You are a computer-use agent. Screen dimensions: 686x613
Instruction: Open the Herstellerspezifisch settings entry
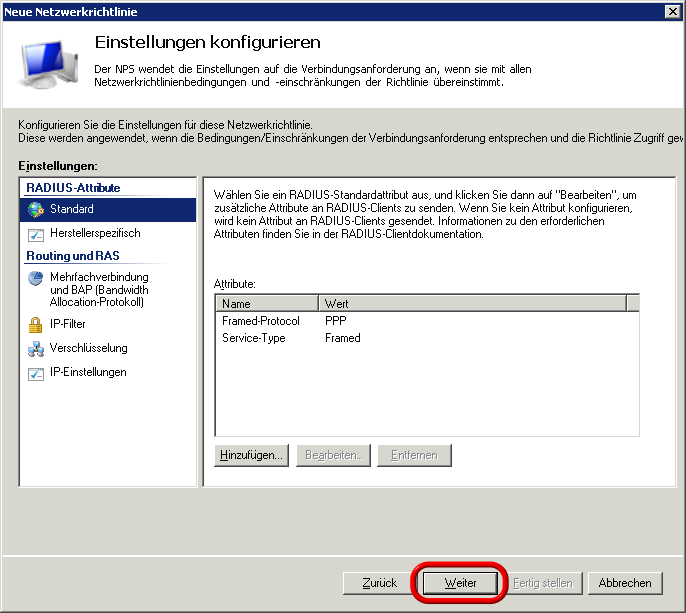click(x=95, y=233)
